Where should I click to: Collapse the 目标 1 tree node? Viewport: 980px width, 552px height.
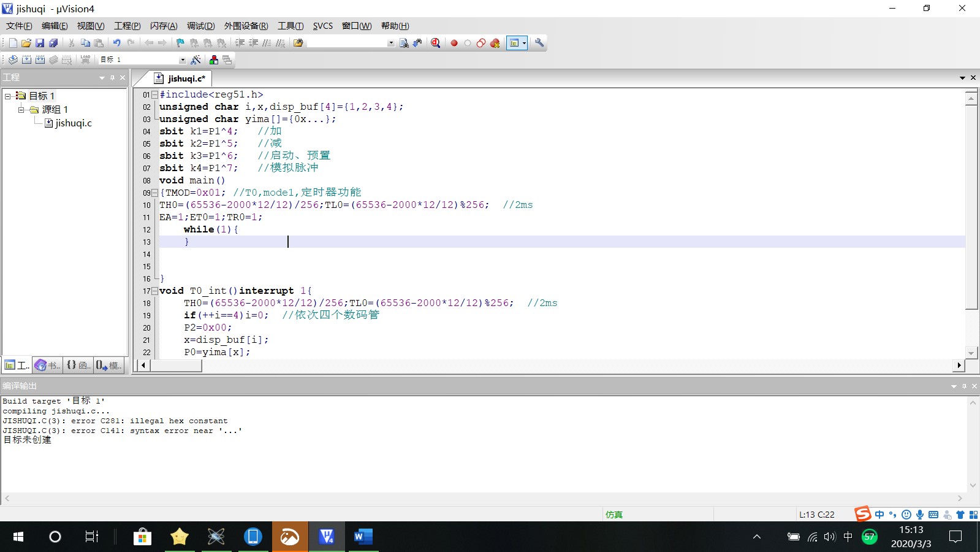(8, 96)
